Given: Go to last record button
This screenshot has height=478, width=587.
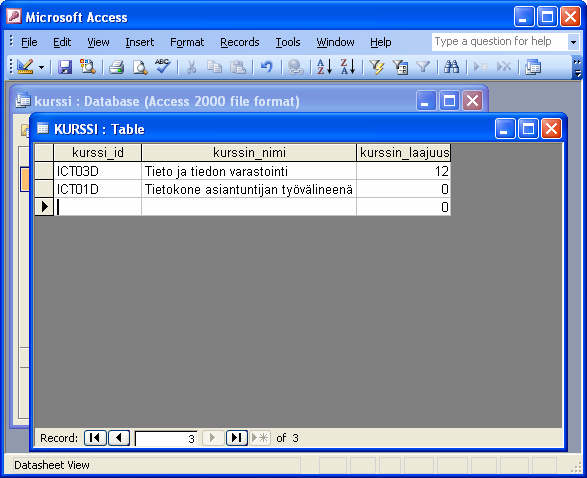Looking at the screenshot, I should [237, 438].
